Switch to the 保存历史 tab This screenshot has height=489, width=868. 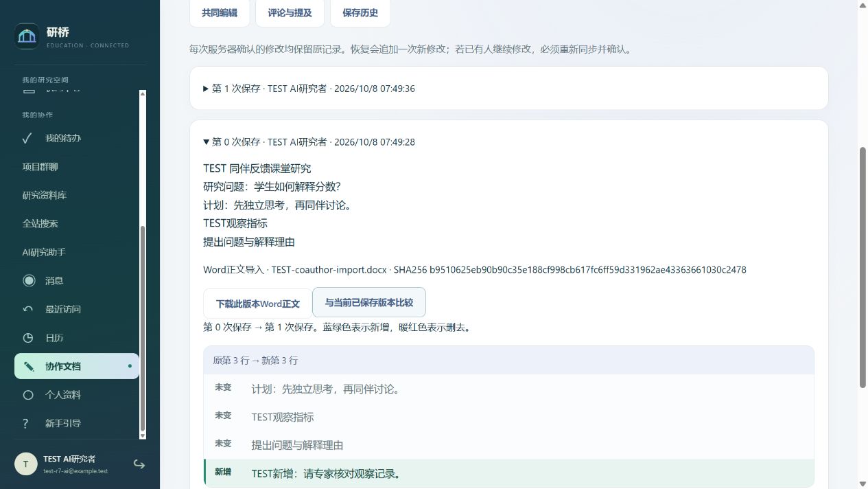(360, 12)
